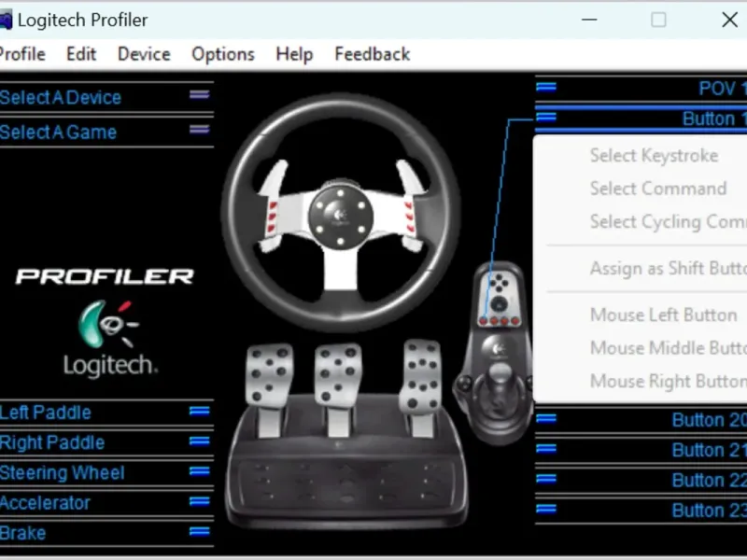The width and height of the screenshot is (747, 560).
Task: Click the Accelerator label
Action: pyautogui.click(x=45, y=503)
